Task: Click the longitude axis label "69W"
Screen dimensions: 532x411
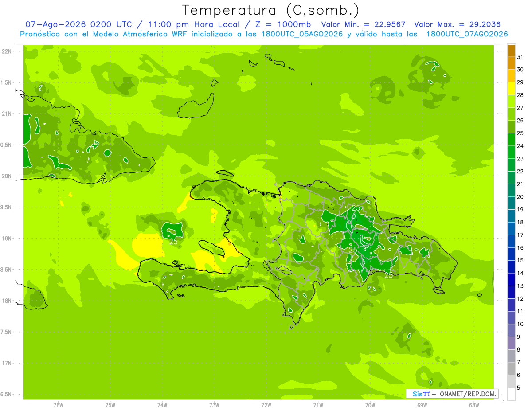Action: pos(422,405)
